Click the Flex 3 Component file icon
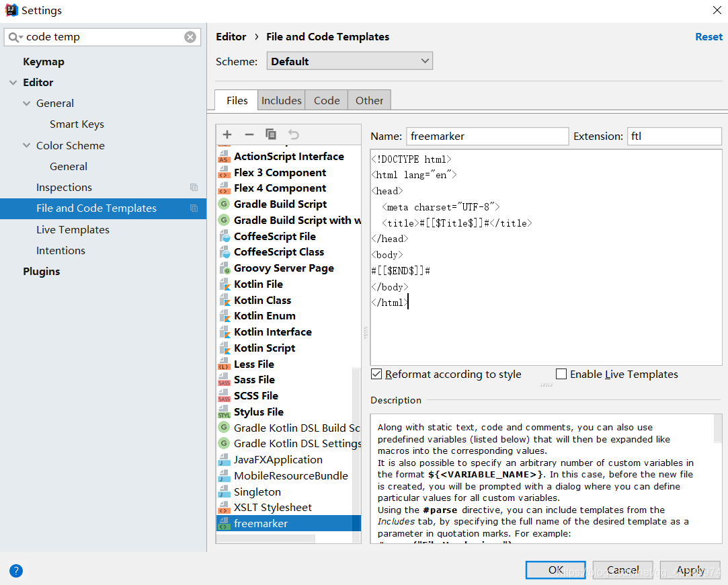Image resolution: width=728 pixels, height=585 pixels. [x=225, y=173]
